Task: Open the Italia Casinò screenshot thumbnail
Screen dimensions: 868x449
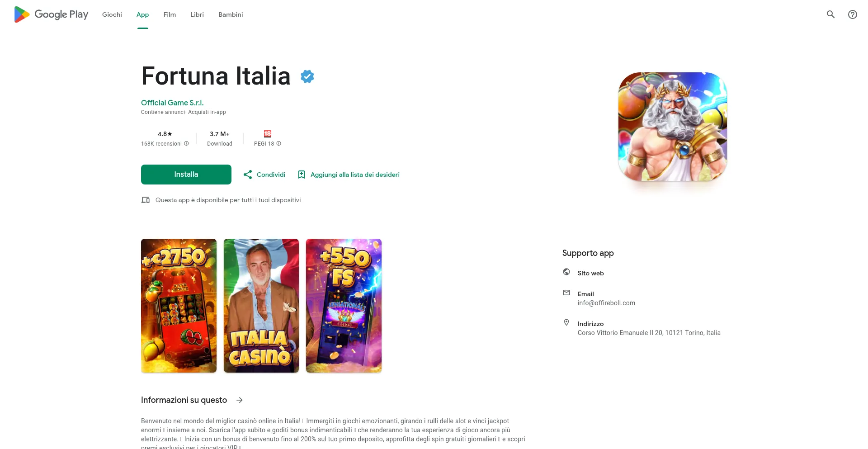Action: 261,306
